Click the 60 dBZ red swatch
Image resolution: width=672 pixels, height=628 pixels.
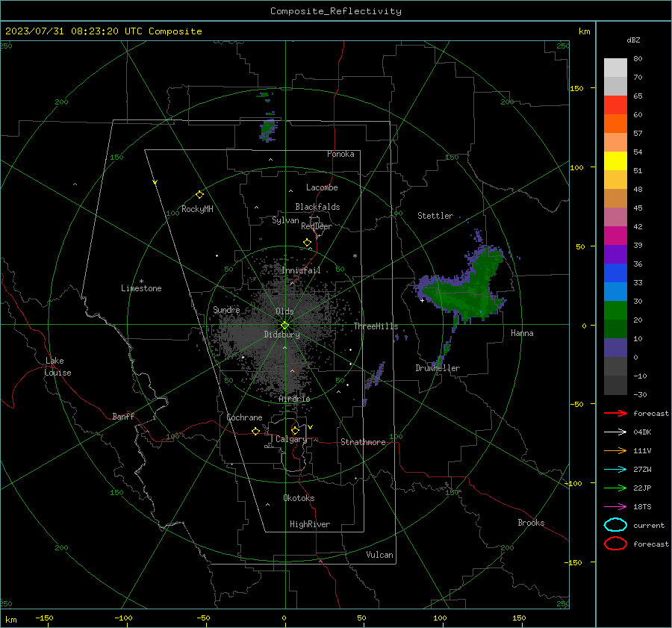(615, 105)
